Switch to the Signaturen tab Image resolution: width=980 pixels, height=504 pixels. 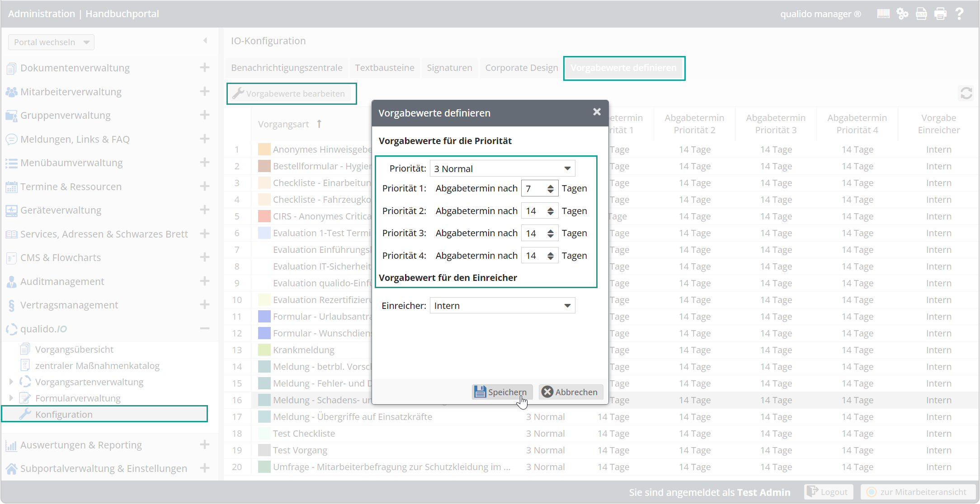point(449,68)
